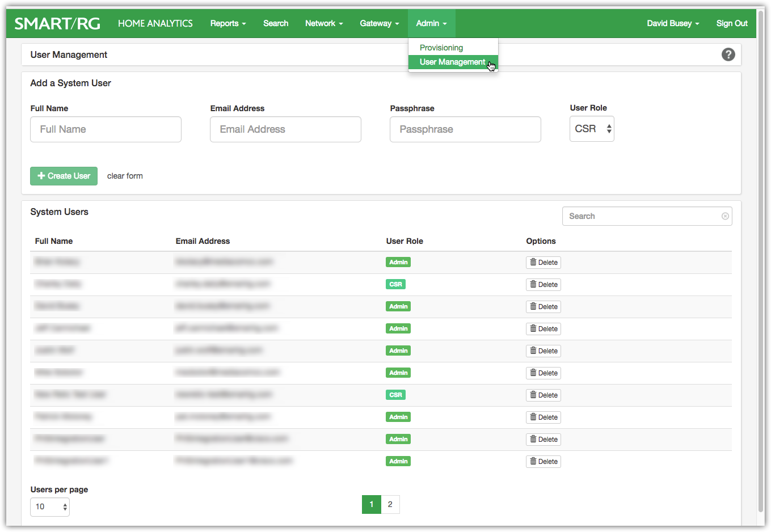The image size is (771, 532).
Task: Go to page 2 of system users
Action: 390,504
